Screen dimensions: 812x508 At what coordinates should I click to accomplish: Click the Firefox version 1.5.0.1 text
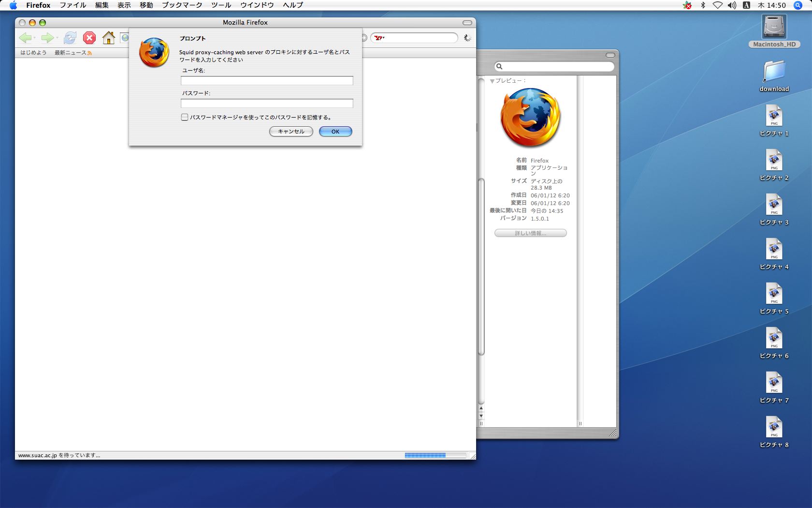540,219
